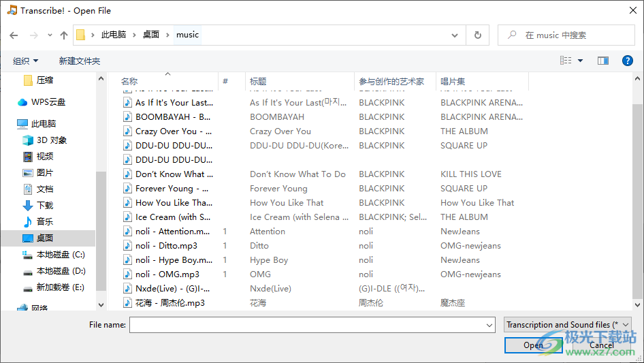Image resolution: width=644 pixels, height=363 pixels.
Task: Select How You Like That file icon
Action: click(128, 203)
